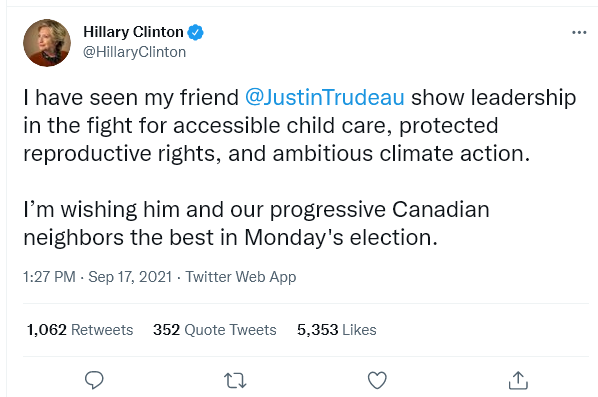The height and width of the screenshot is (397, 598).
Task: View the 352 Quote Tweets list
Action: point(215,330)
